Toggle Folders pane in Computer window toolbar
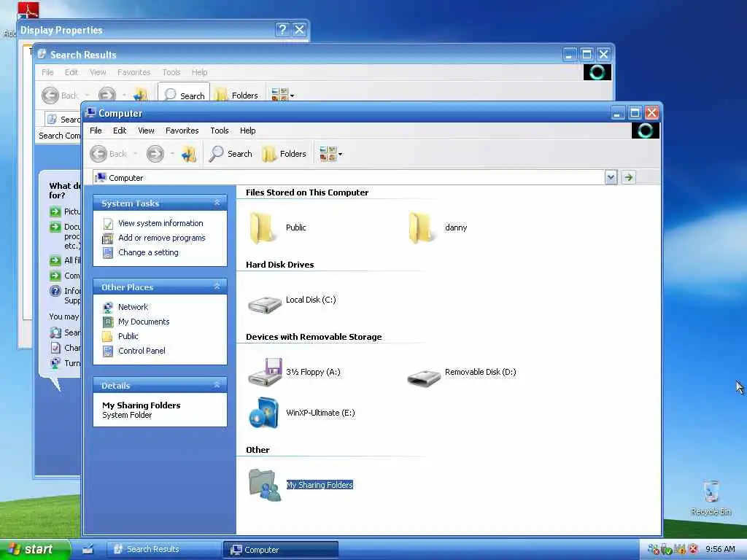Screen dimensions: 747x560 pyautogui.click(x=284, y=154)
